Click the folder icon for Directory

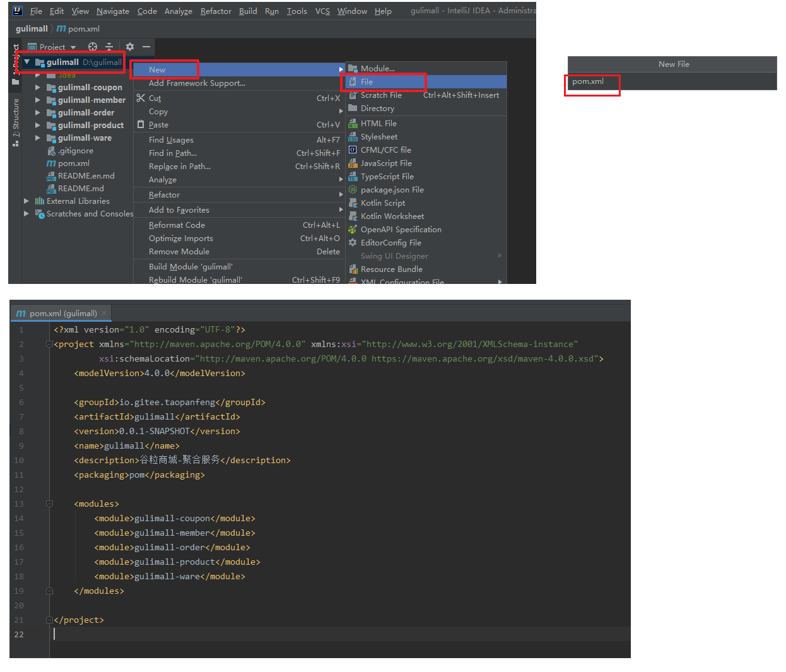pos(353,108)
